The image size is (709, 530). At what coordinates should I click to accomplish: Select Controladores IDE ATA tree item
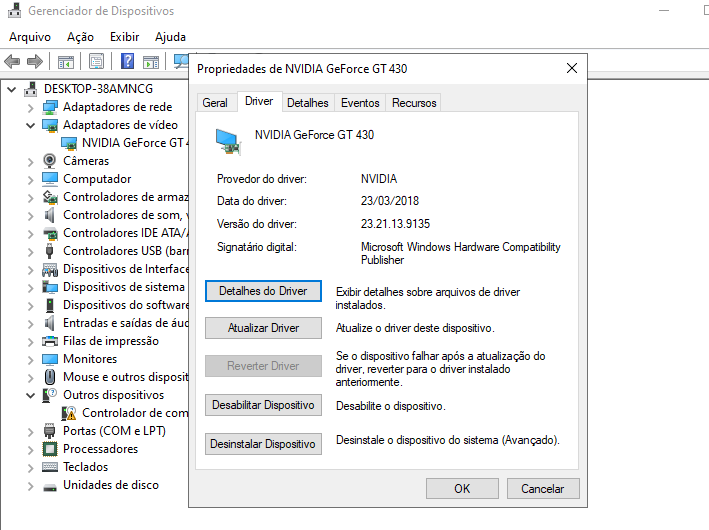(126, 233)
